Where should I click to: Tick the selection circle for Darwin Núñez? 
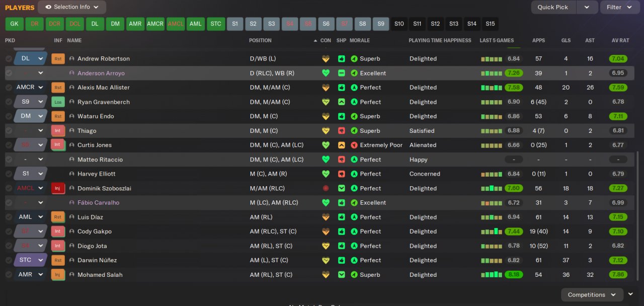click(x=9, y=261)
